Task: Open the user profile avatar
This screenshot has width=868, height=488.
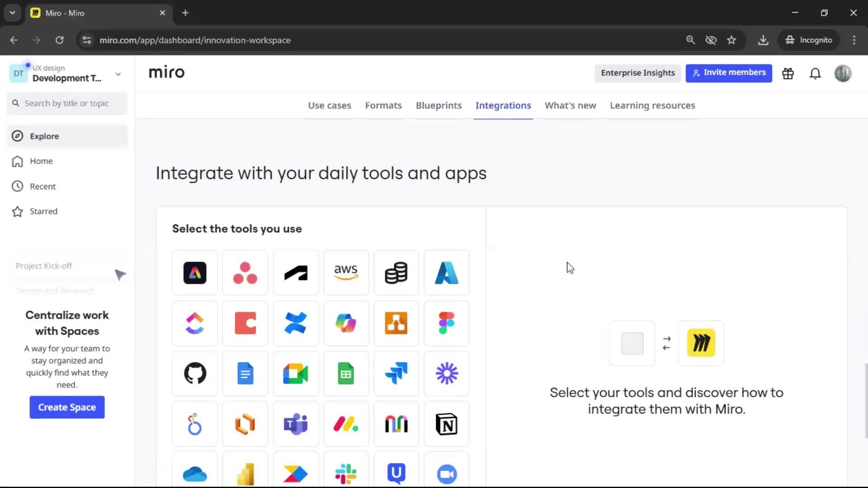Action: click(x=843, y=73)
